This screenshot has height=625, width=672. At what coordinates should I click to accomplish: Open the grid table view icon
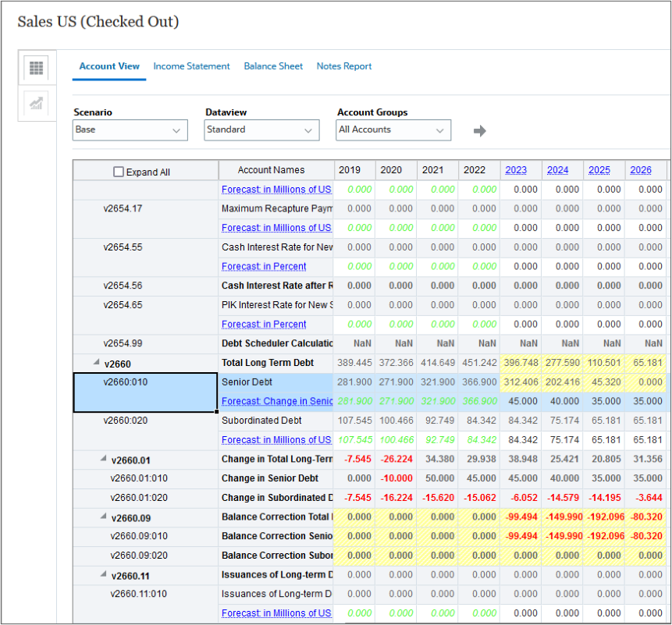pos(37,68)
